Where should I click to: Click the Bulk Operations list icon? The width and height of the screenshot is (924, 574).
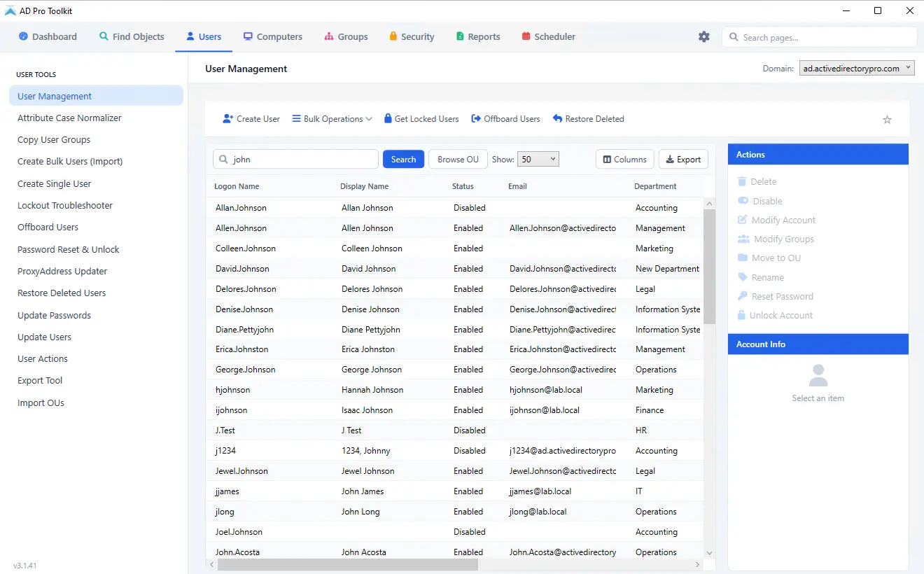tap(297, 119)
